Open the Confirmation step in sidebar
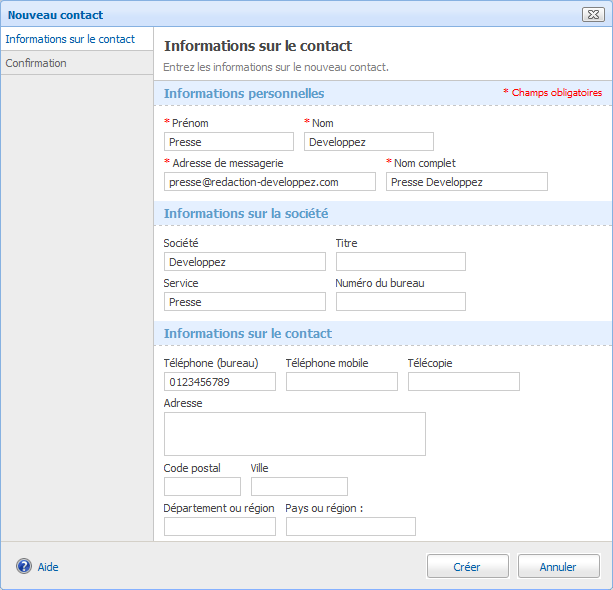 click(x=36, y=63)
